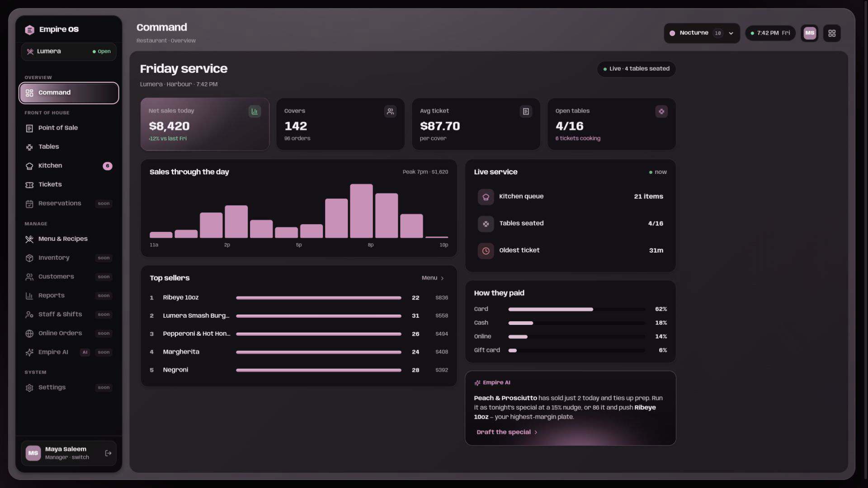868x488 pixels.
Task: Select Margherita top seller row
Action: [x=299, y=352]
